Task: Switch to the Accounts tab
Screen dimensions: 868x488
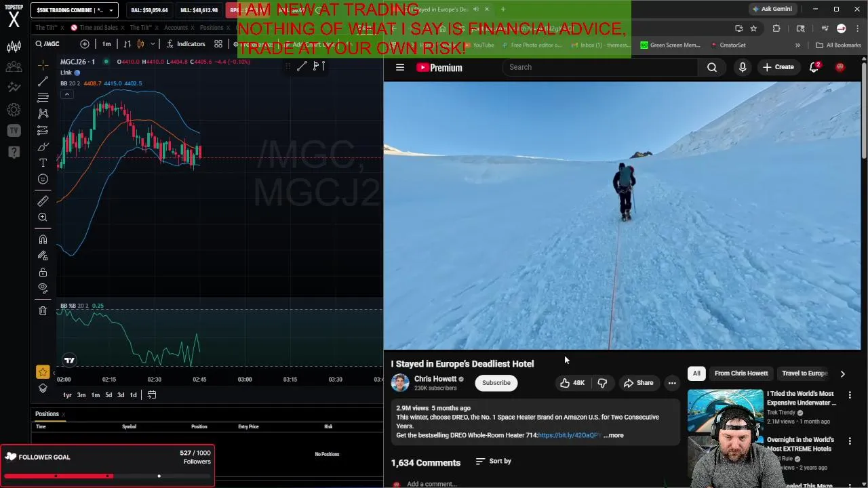Action: pos(176,28)
